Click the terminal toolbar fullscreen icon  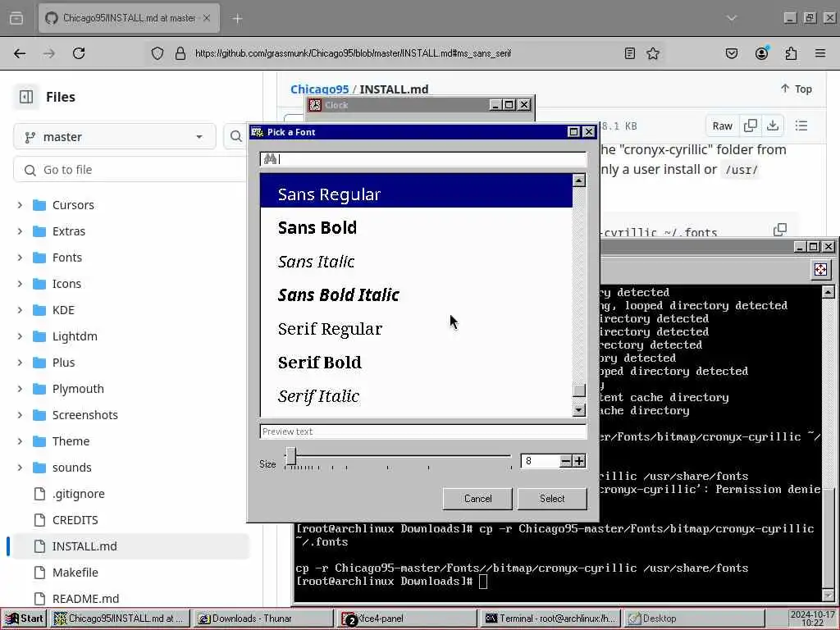(820, 269)
